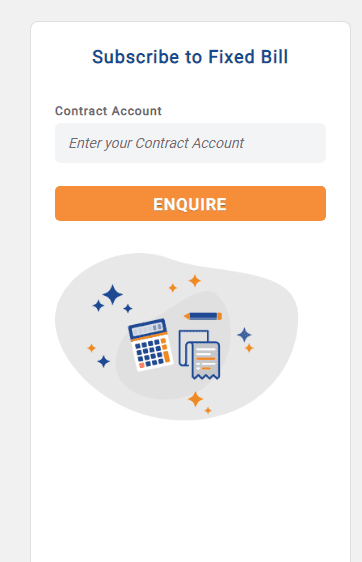Click the orange calculator key column
Viewport: 362px width, 562px height.
(x=165, y=350)
